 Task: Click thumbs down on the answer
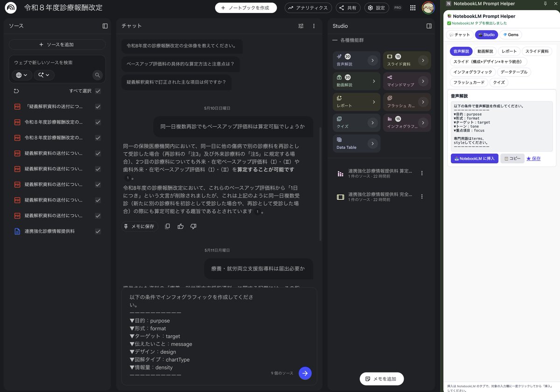click(193, 226)
